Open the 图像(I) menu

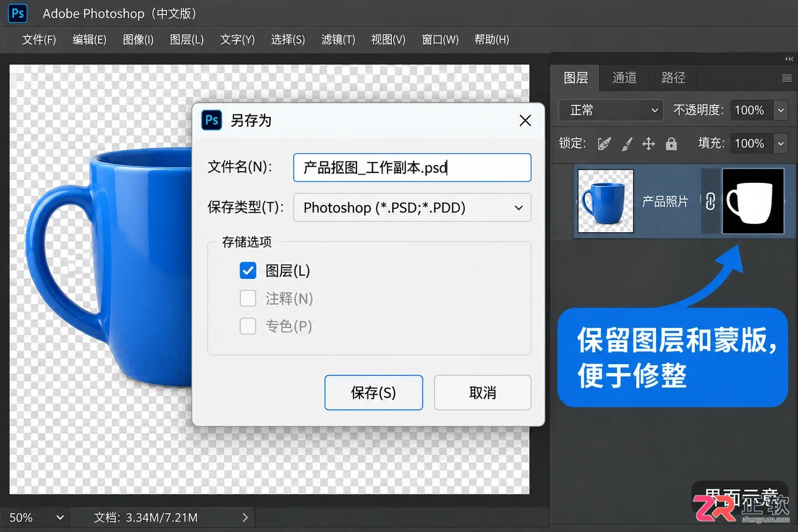pyautogui.click(x=138, y=39)
